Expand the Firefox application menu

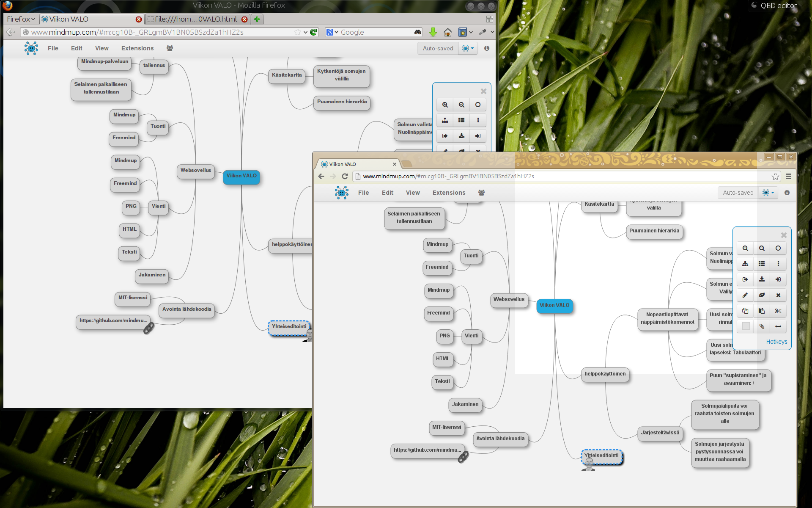21,19
